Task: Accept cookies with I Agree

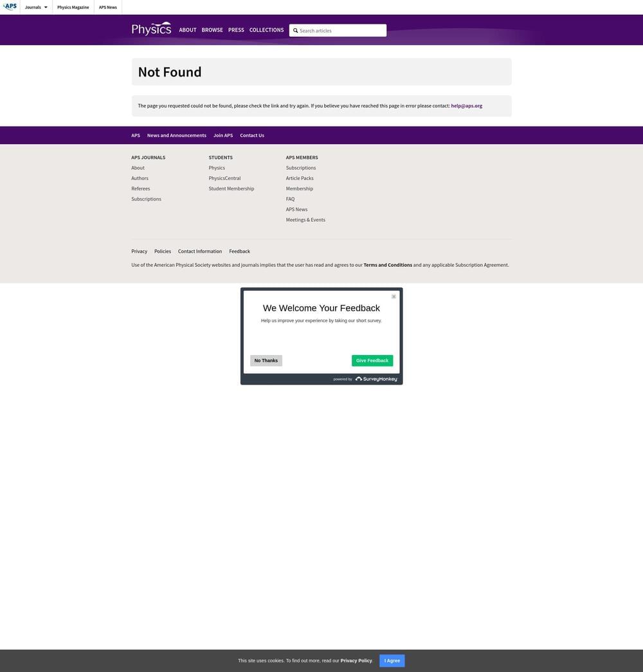Action: [392, 660]
